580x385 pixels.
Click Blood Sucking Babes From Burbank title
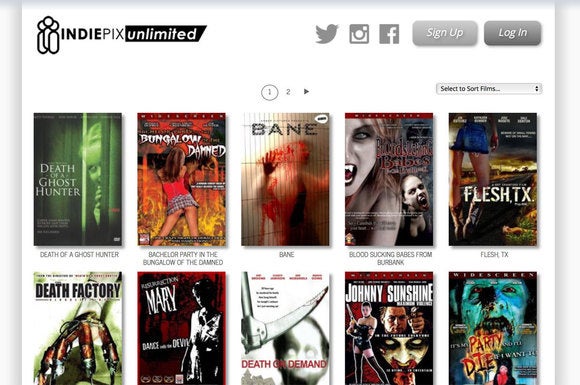390,259
